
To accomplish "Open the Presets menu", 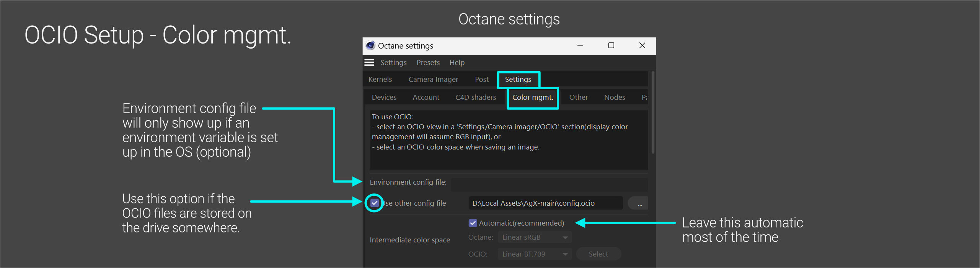I will point(428,62).
